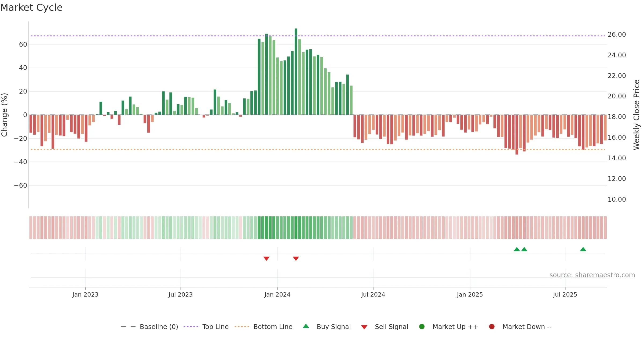
Task: Click the 18.00 price axis label
Action: (x=617, y=117)
